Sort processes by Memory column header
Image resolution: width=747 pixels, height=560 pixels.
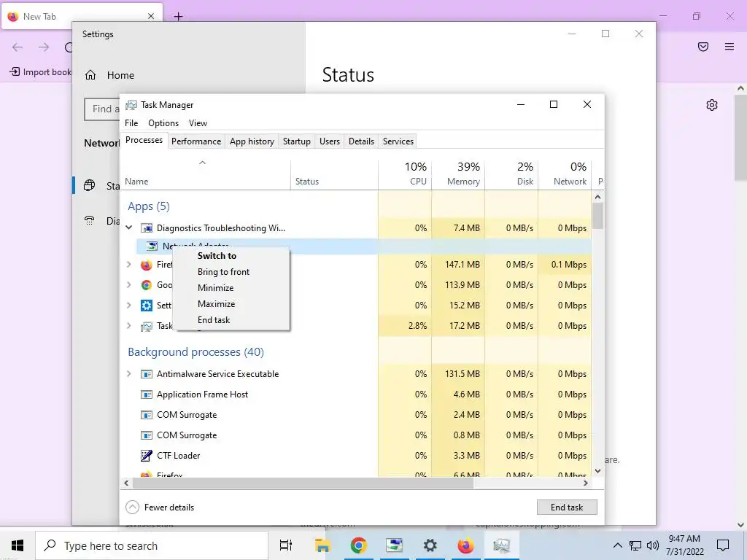pyautogui.click(x=458, y=174)
